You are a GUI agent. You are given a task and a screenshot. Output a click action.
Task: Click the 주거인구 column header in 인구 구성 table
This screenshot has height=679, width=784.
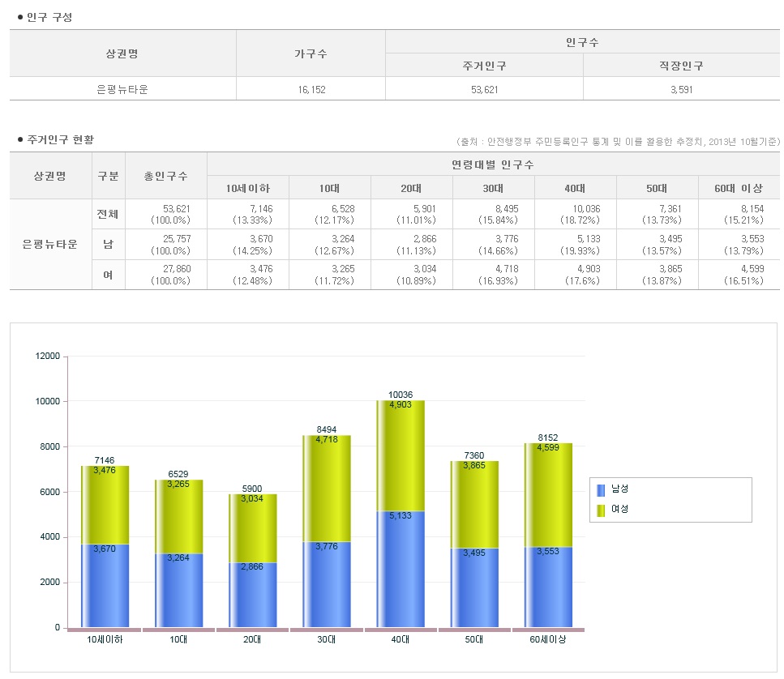click(484, 66)
